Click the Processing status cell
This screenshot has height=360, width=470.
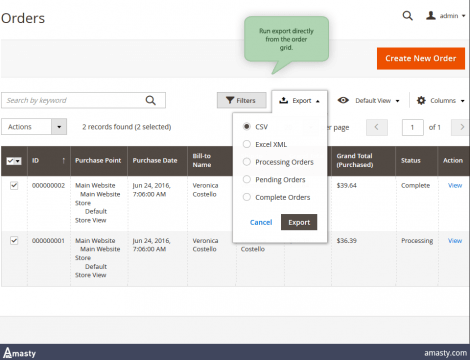click(417, 241)
